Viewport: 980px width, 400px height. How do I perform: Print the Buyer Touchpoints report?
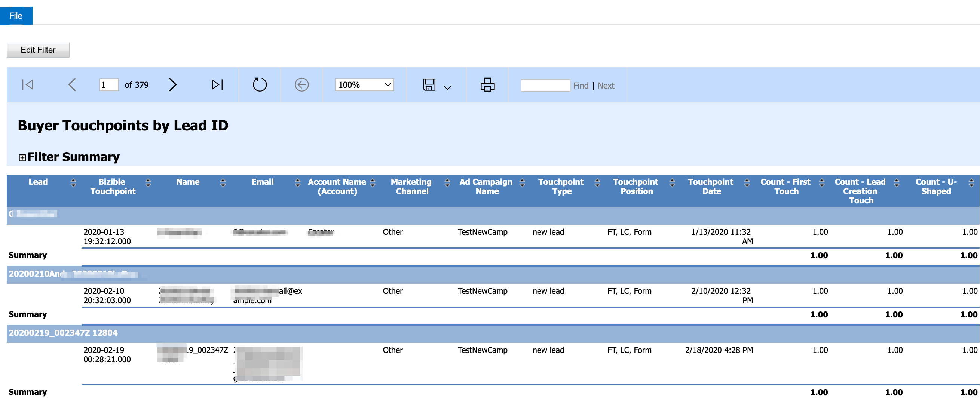point(487,84)
